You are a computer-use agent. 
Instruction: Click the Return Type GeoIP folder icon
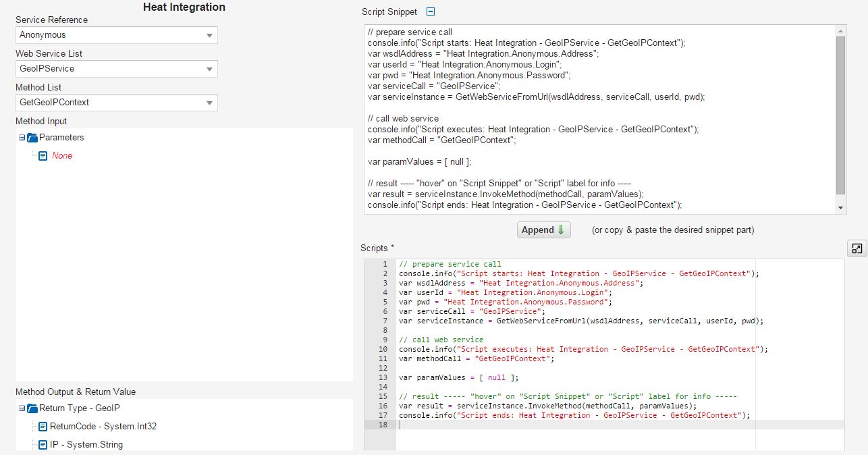pos(32,408)
